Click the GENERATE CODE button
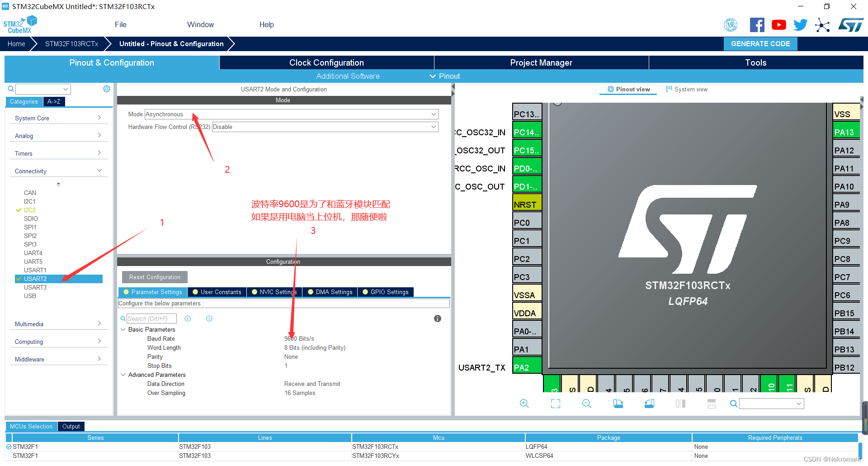The image size is (868, 466). point(760,44)
